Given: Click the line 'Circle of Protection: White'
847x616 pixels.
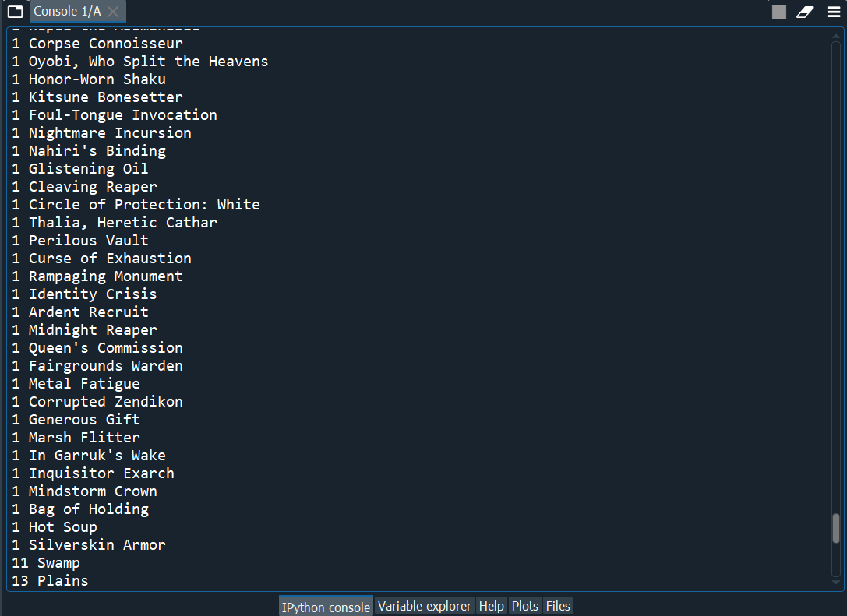Looking at the screenshot, I should 144,204.
